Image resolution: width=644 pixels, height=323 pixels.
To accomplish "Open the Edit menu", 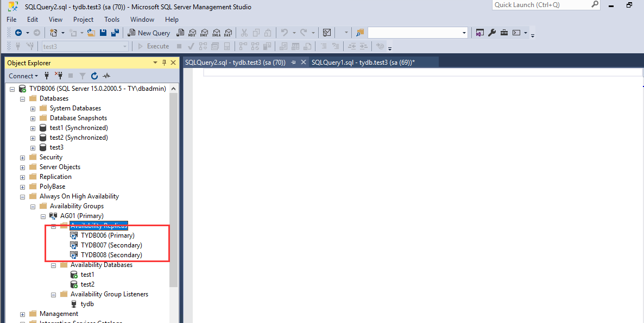I will (33, 20).
